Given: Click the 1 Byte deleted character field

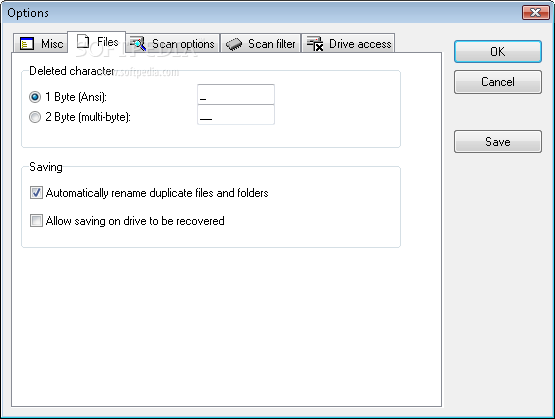Looking at the screenshot, I should 236,94.
